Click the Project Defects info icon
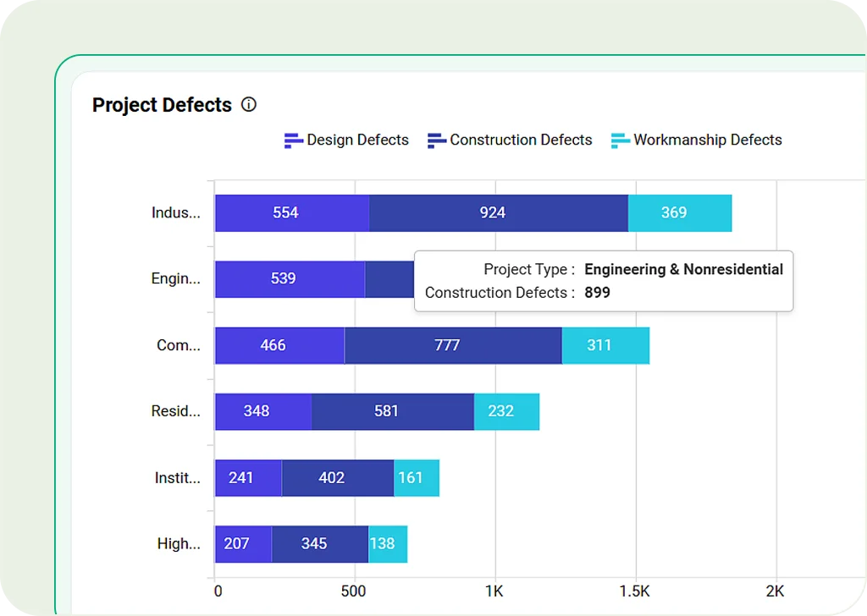 (248, 105)
